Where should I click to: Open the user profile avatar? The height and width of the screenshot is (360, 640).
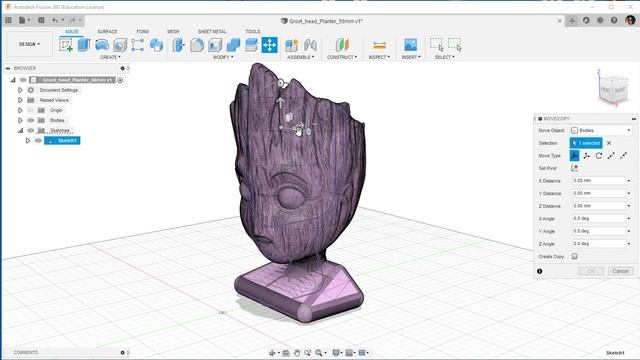(x=630, y=20)
